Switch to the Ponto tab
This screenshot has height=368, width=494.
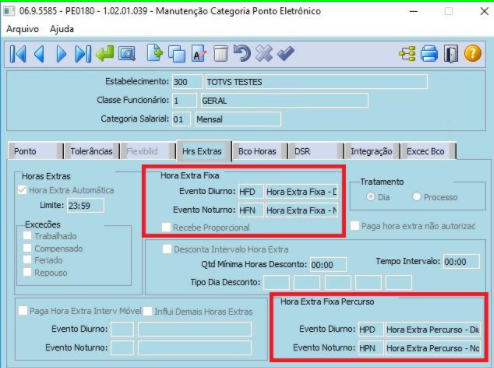[35, 151]
